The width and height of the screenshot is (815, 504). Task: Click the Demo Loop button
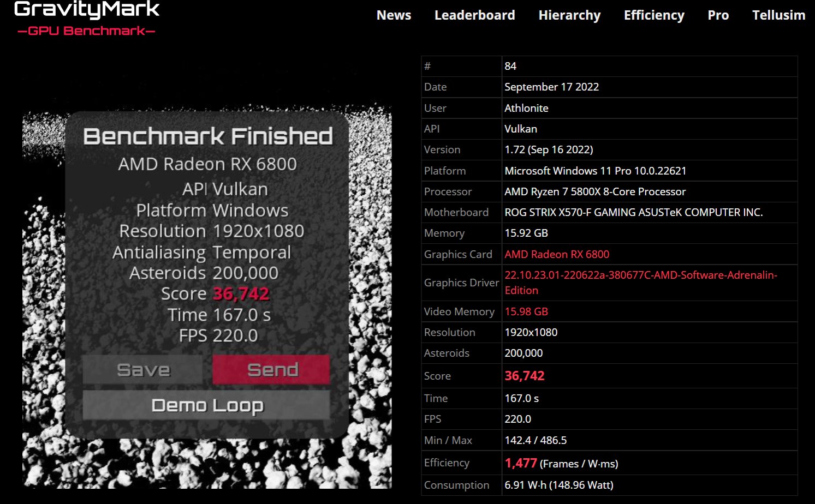(207, 405)
